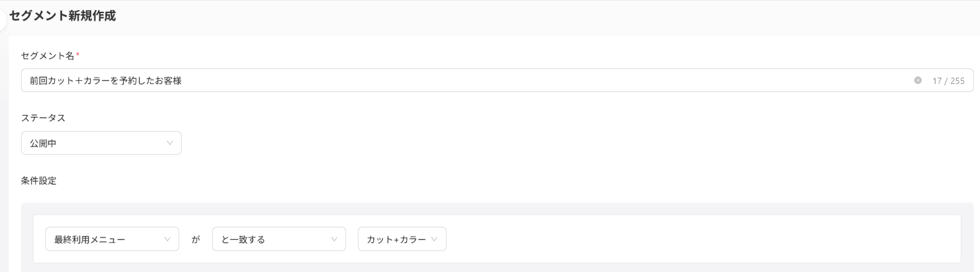This screenshot has width=980, height=272.
Task: Click the 17 / 255 character counter
Action: pos(948,81)
